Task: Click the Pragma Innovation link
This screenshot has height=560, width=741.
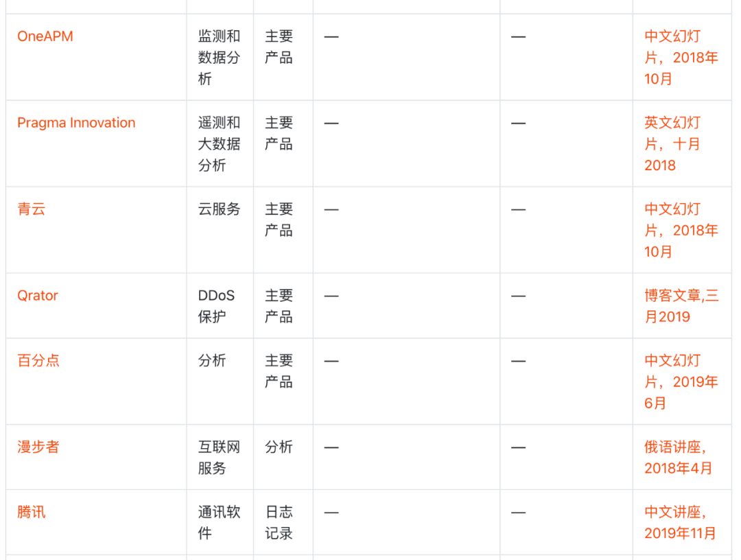Action: (76, 123)
